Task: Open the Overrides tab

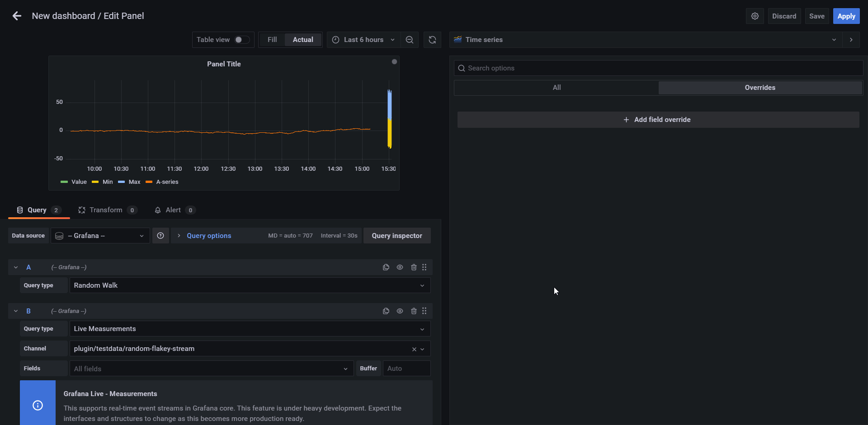Action: coord(760,87)
